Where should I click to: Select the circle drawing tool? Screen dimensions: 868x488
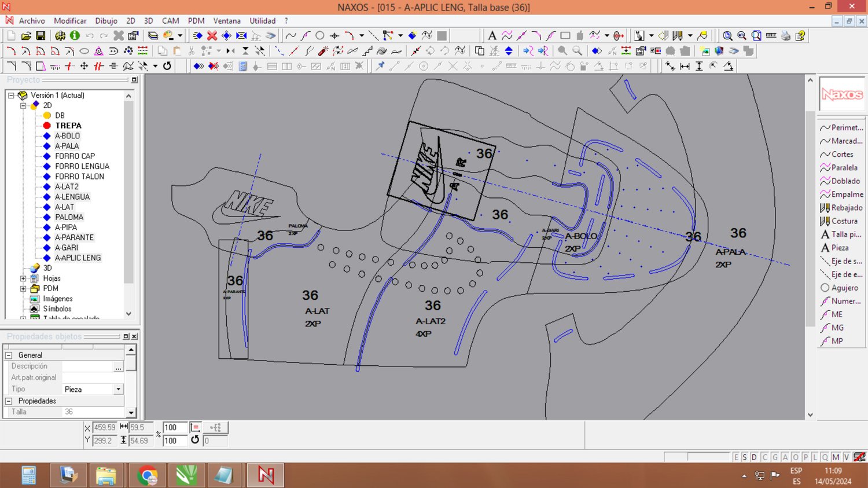tap(320, 36)
